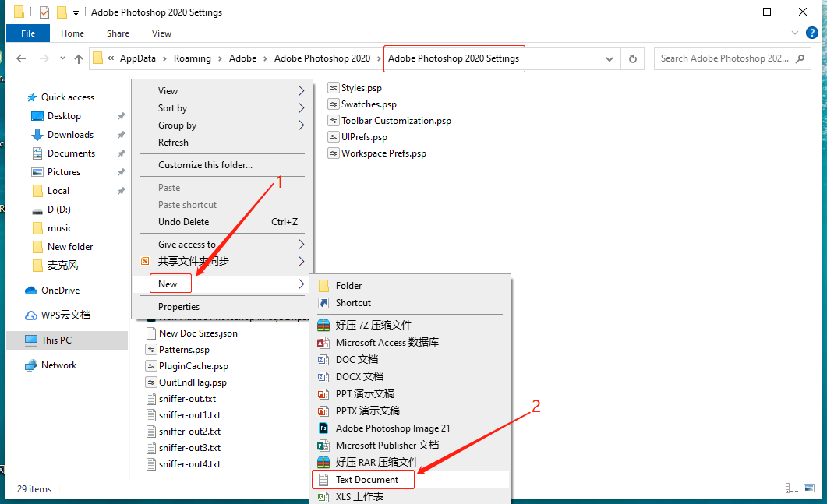The image size is (827, 504).
Task: Click the search magnifier icon
Action: click(800, 58)
